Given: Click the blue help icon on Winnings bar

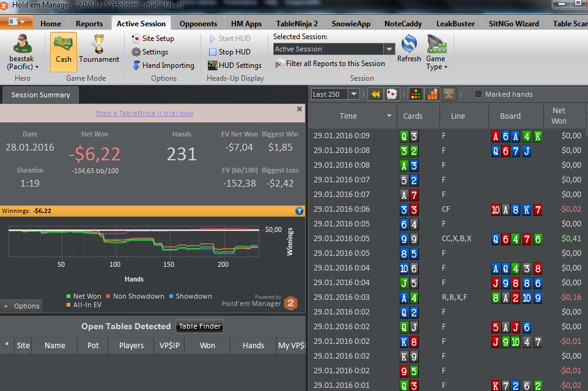Looking at the screenshot, I should coord(299,211).
